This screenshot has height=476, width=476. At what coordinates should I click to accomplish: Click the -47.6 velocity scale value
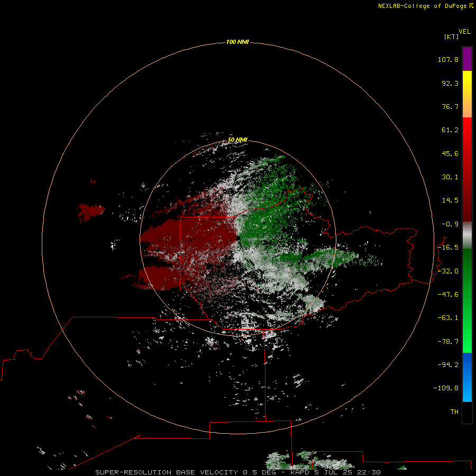coord(448,295)
